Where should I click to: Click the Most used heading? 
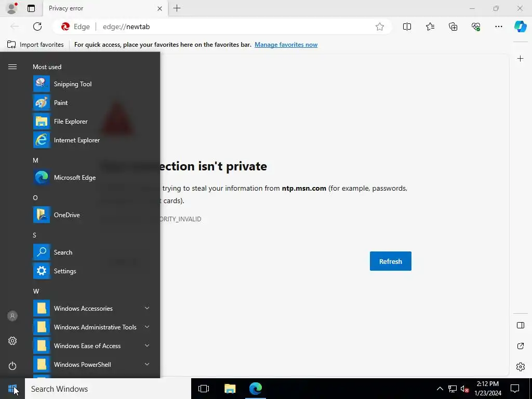click(x=47, y=67)
